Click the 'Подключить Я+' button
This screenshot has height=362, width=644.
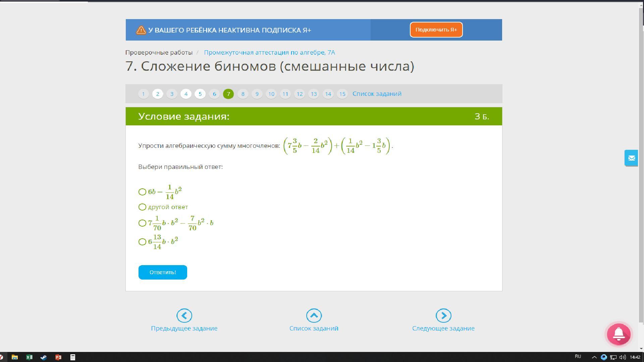436,30
